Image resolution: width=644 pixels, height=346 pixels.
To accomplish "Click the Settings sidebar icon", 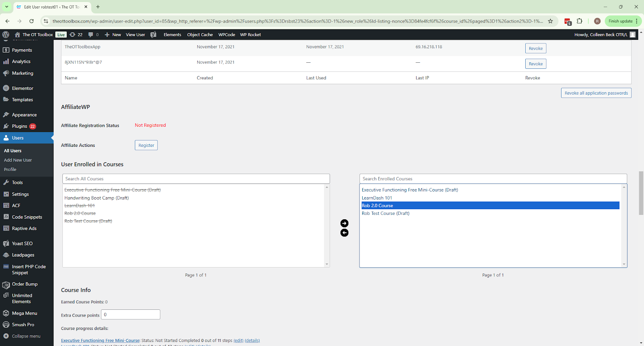I will click(6, 194).
